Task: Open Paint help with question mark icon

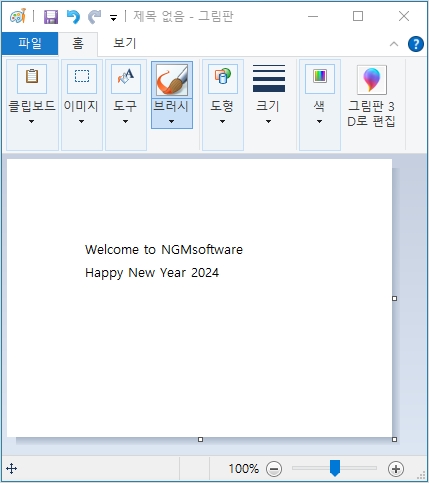Action: click(x=416, y=44)
